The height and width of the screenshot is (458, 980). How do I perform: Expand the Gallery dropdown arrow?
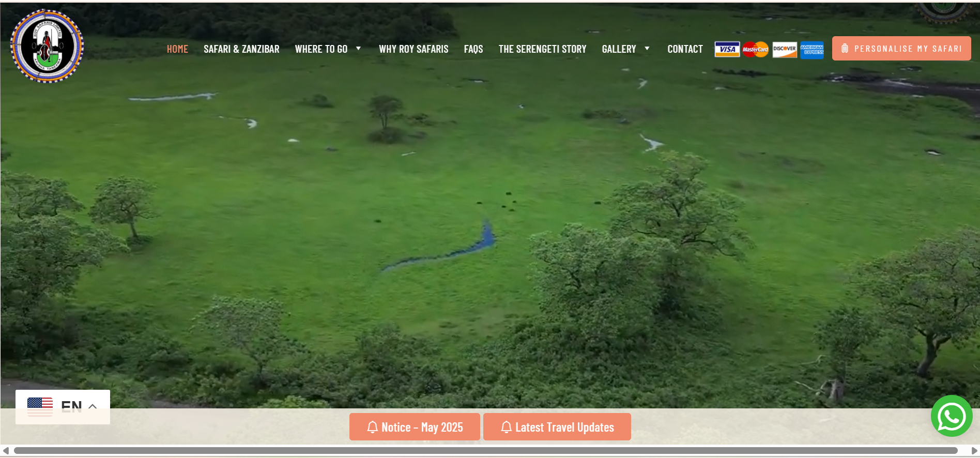point(647,49)
